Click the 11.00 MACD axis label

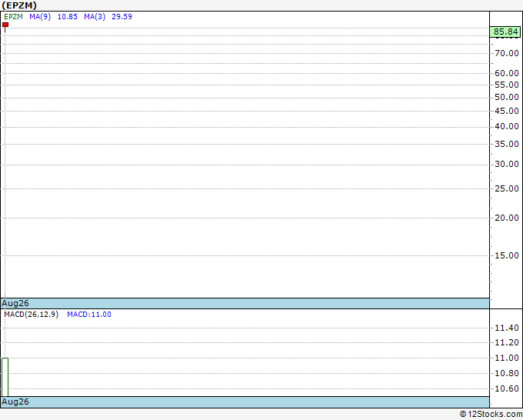click(507, 358)
